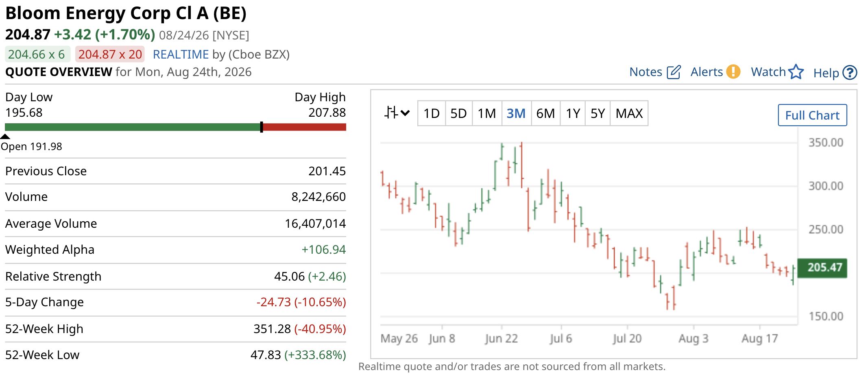
Task: Click the chart type bar icon
Action: [391, 113]
